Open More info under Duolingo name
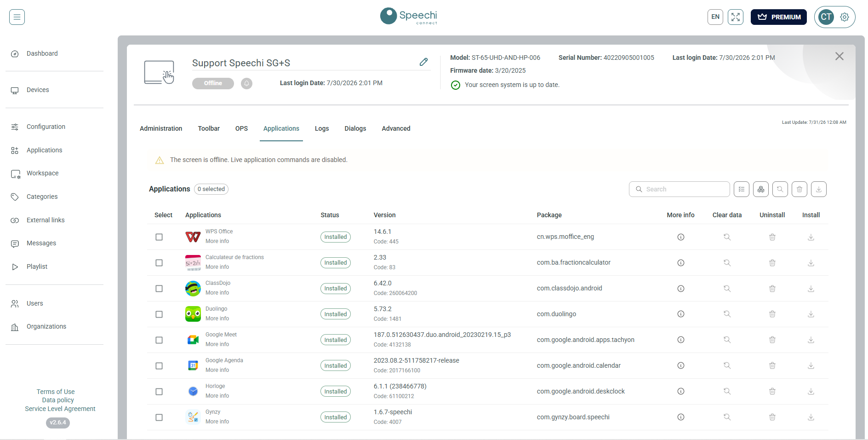 (x=217, y=318)
